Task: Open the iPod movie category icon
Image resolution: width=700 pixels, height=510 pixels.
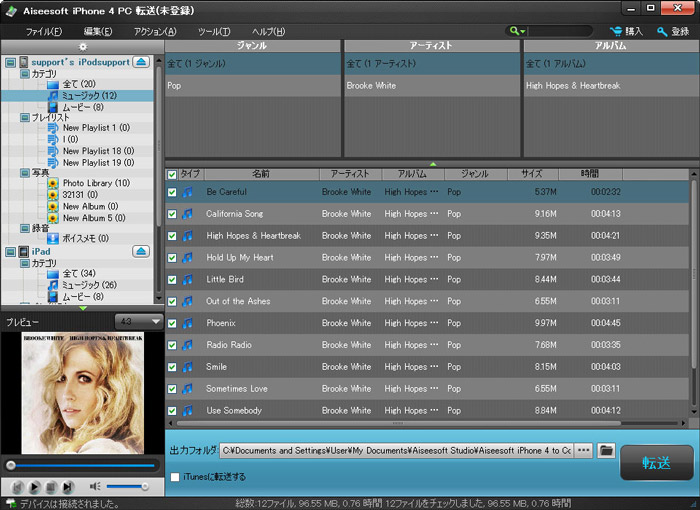Action: tap(53, 107)
